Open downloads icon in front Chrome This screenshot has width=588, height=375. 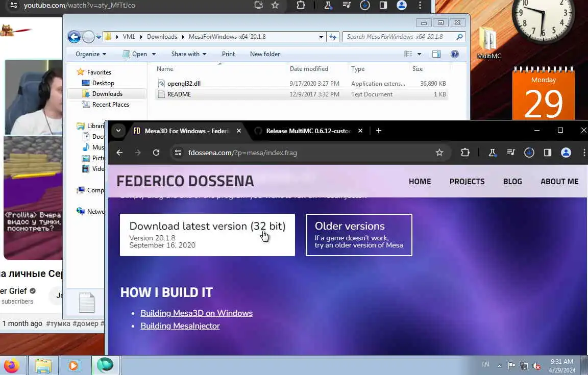coord(529,153)
